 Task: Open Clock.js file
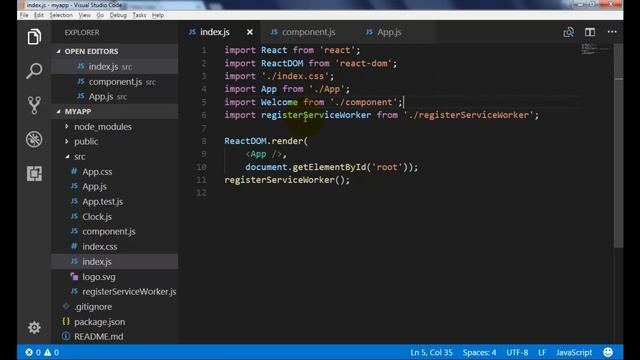pos(115,217)
